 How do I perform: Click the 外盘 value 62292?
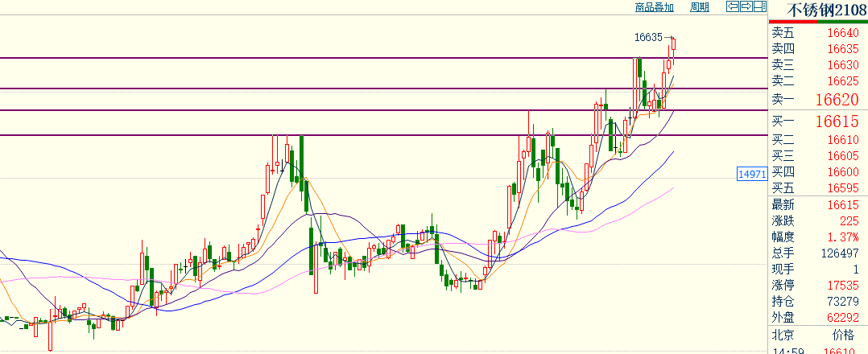(x=843, y=318)
